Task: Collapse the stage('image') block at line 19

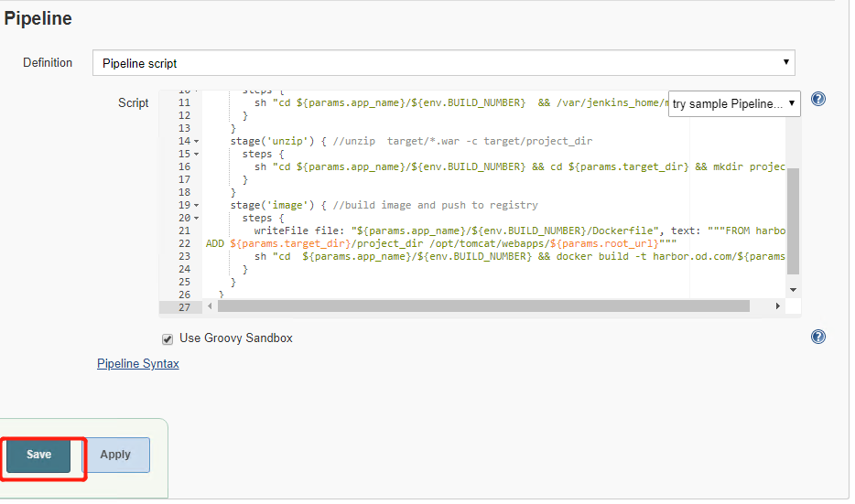Action: coord(196,206)
